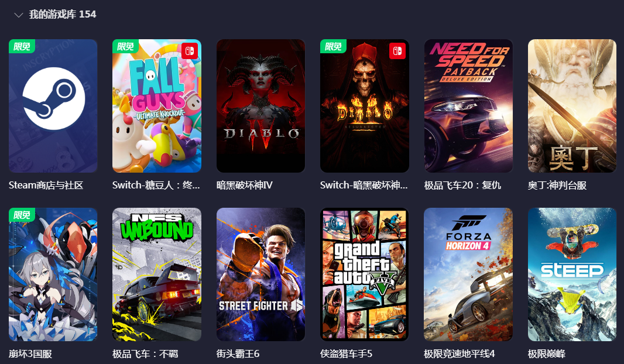Viewport: 624px width, 364px height.
Task: Open the Diablo IV game cover
Action: 260,106
